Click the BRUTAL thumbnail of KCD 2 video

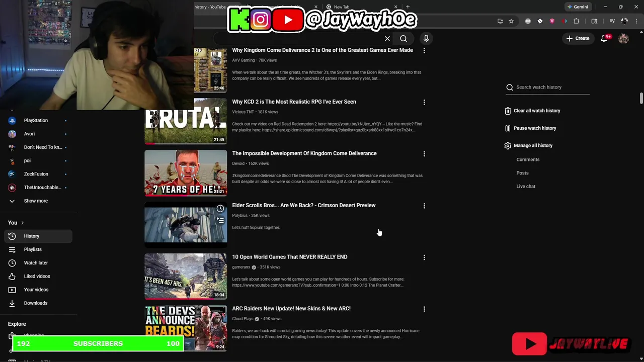pyautogui.click(x=186, y=121)
